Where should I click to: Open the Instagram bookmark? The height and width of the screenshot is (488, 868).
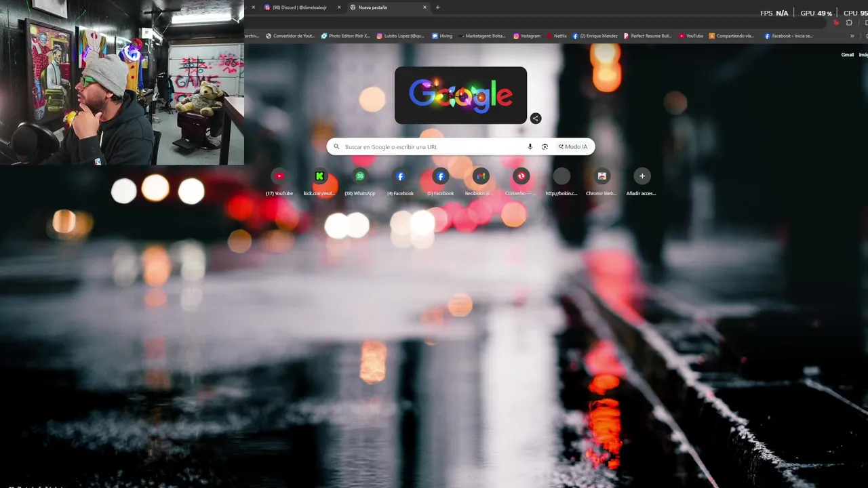(x=527, y=36)
